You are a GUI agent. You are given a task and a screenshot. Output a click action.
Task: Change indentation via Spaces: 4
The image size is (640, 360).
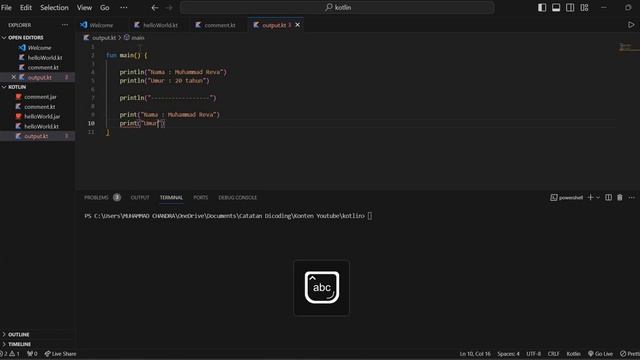point(508,354)
